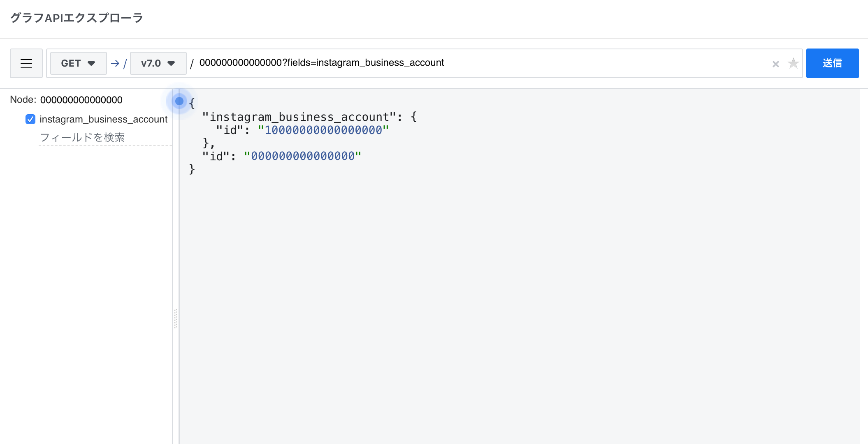Click the v7.0 dropdown arrow
The height and width of the screenshot is (444, 868).
click(171, 63)
